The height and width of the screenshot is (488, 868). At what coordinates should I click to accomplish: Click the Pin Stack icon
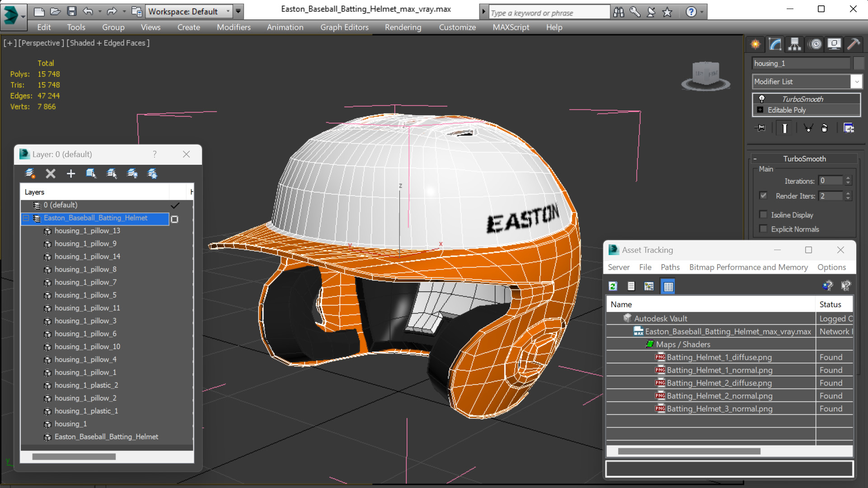coord(760,128)
